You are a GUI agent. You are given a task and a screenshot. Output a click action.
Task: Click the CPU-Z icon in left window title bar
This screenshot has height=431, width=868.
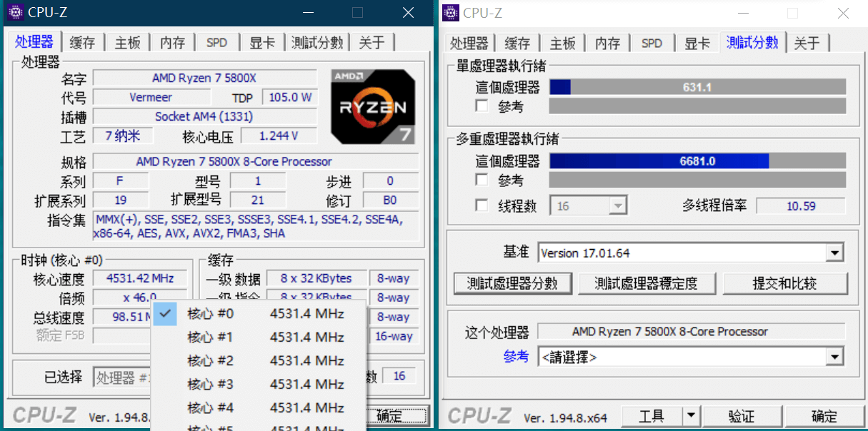[14, 12]
